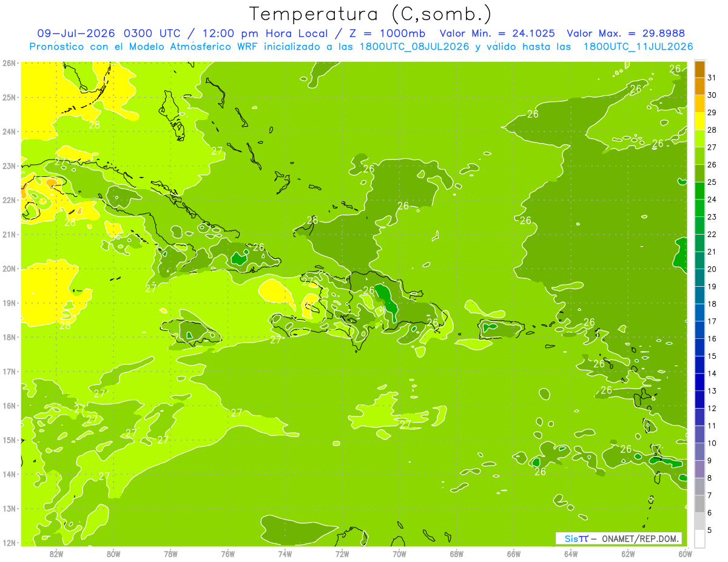Click the color scale label 22
The width and height of the screenshot is (728, 562).
click(712, 235)
